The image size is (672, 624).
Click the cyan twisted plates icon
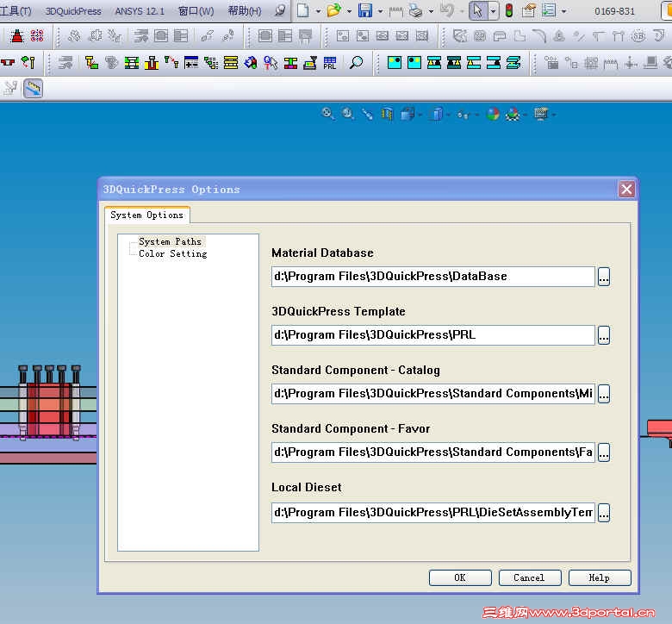pyautogui.click(x=513, y=63)
